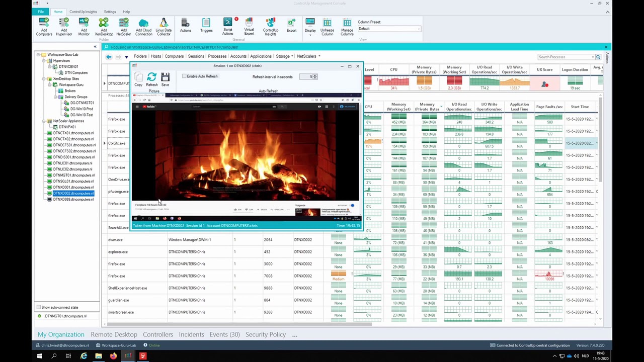Expand the NetScalers dropdown
644x362 pixels.
tap(319, 56)
